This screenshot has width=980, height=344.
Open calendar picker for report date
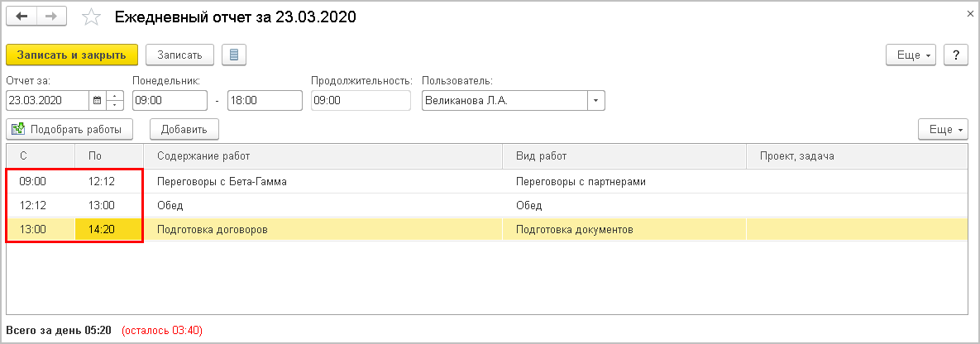click(97, 101)
